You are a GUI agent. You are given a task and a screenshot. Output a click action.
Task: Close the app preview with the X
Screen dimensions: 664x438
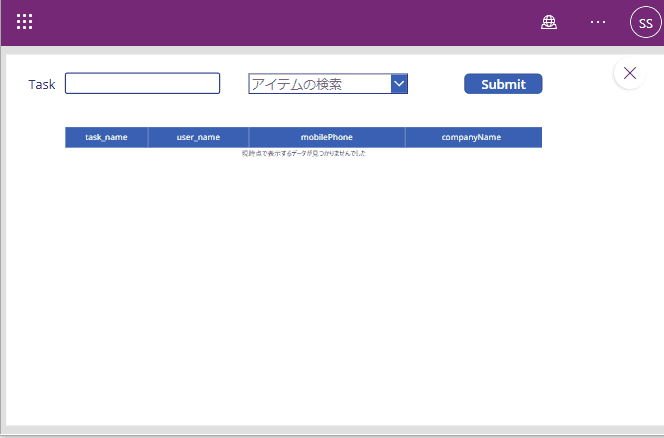pyautogui.click(x=630, y=73)
